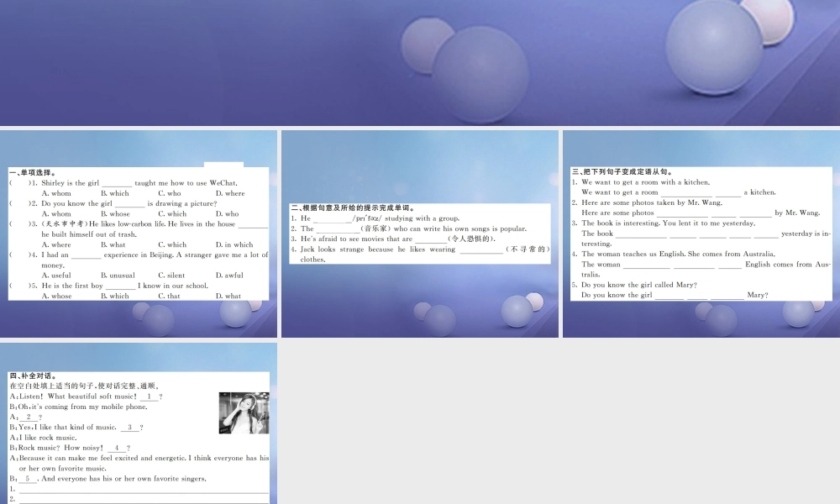
Task: Click 'We want to get a room with a kitchen.'
Action: pos(645,182)
